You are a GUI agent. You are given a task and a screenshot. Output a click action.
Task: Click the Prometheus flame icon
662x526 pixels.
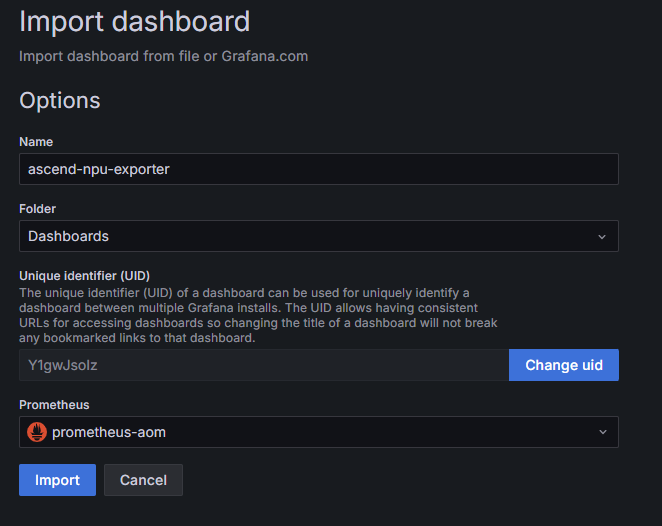point(37,432)
